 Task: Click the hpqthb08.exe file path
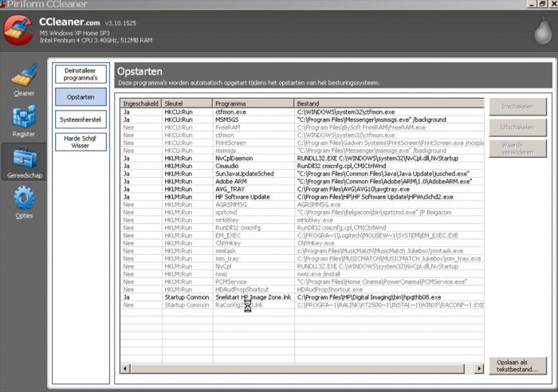[x=369, y=297]
